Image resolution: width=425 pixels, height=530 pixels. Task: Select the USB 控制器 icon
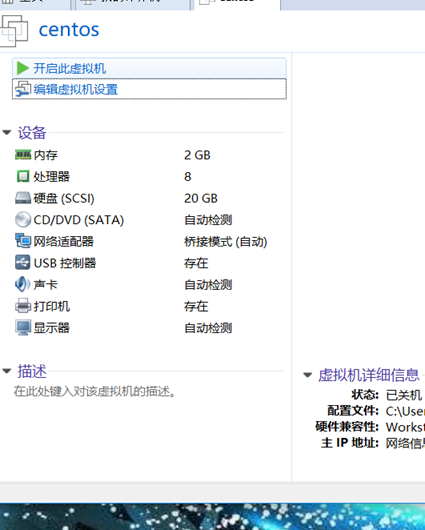pos(23,263)
